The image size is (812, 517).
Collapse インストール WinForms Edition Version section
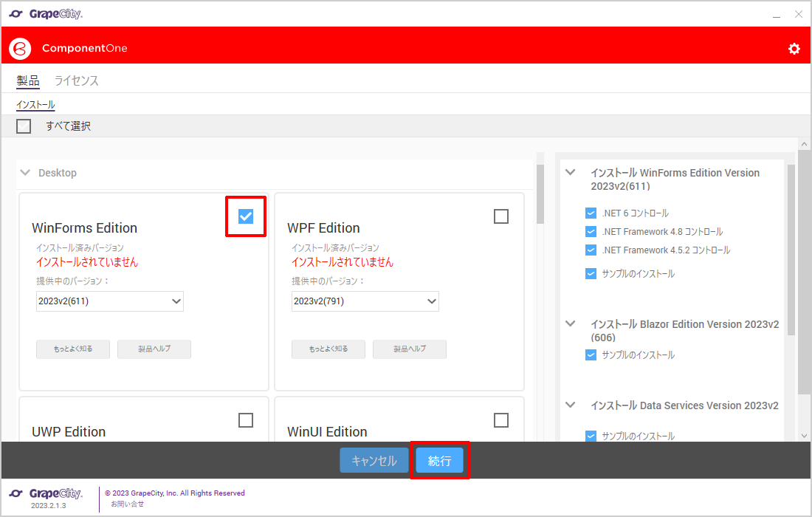tap(570, 172)
